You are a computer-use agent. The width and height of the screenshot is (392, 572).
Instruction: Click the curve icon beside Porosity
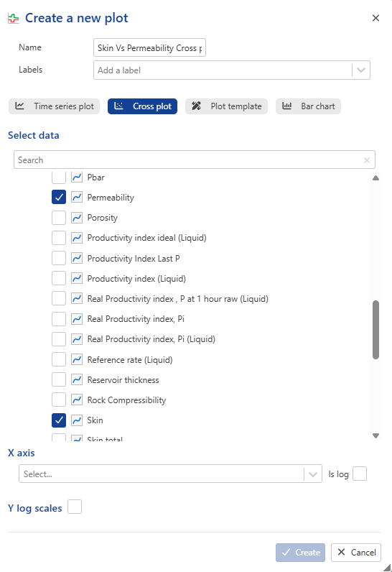77,218
